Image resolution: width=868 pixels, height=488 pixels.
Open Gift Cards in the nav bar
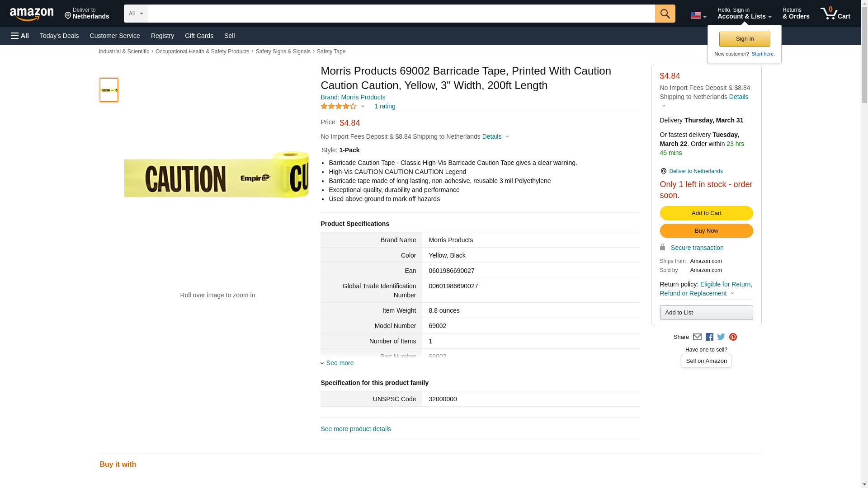tap(199, 36)
